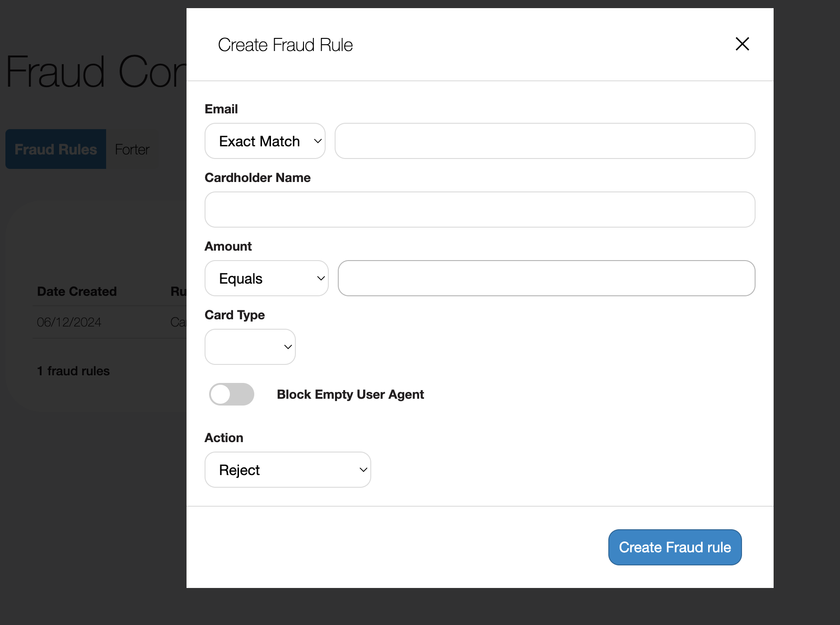This screenshot has height=625, width=840.
Task: Switch to the Forter tab
Action: pos(132,149)
